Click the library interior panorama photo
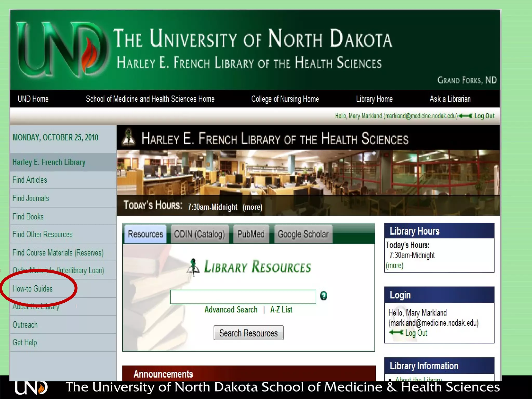532x399 pixels. (308, 173)
